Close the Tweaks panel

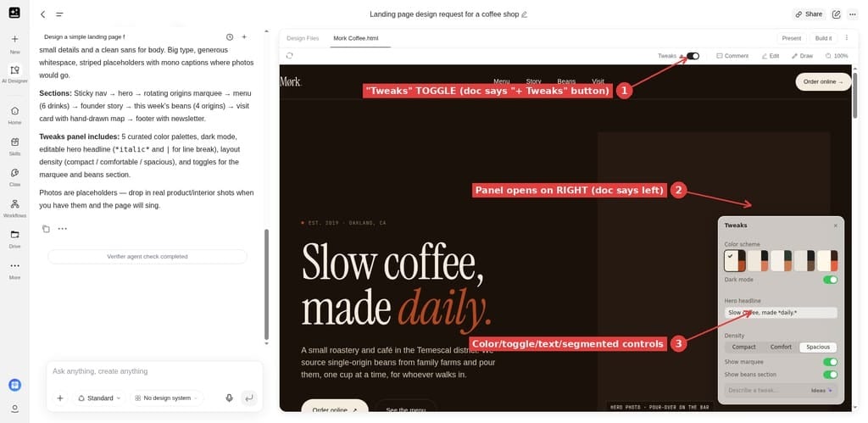click(835, 225)
